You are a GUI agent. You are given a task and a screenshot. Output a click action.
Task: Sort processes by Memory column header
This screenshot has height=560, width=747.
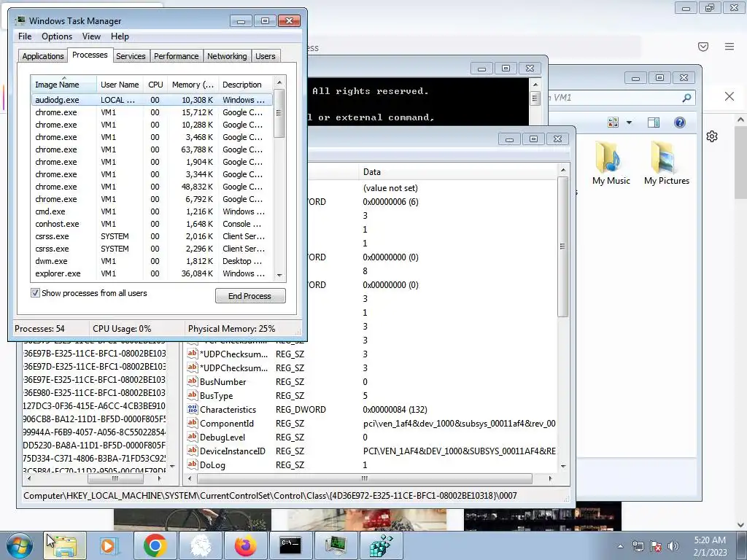tap(193, 85)
